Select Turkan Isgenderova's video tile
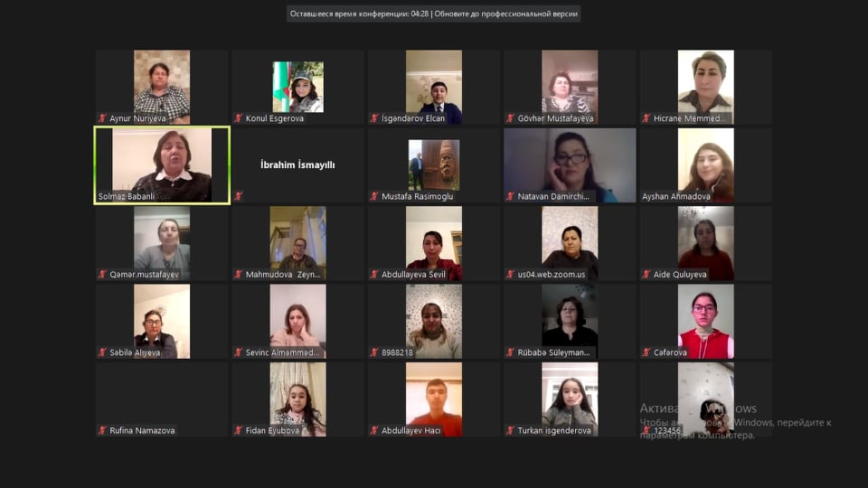The width and height of the screenshot is (868, 488). [570, 397]
